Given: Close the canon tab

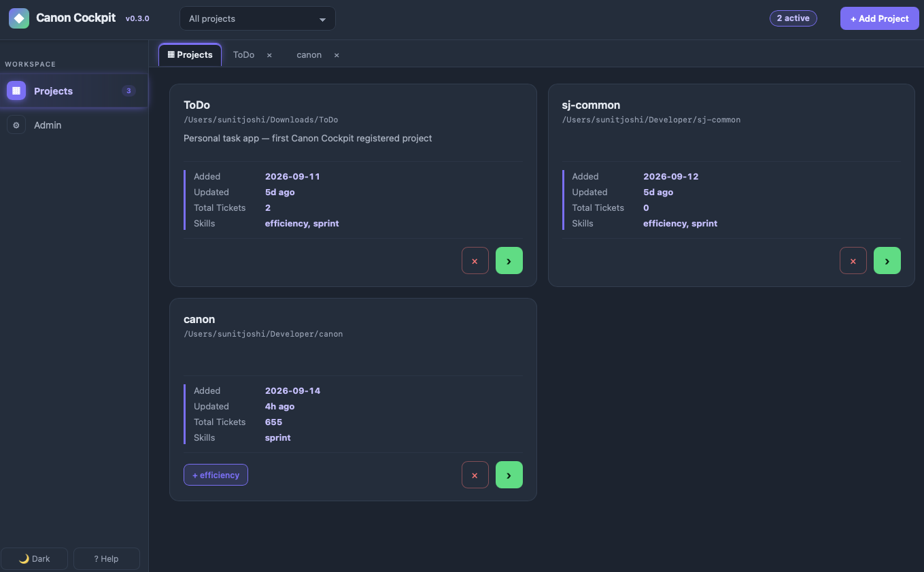Looking at the screenshot, I should tap(337, 55).
